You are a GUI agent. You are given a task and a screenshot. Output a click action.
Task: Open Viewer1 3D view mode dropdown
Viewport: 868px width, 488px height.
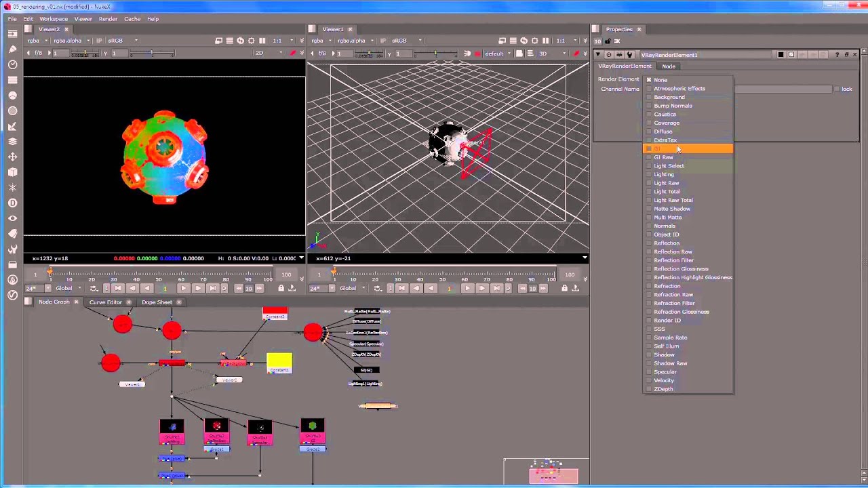coord(553,54)
